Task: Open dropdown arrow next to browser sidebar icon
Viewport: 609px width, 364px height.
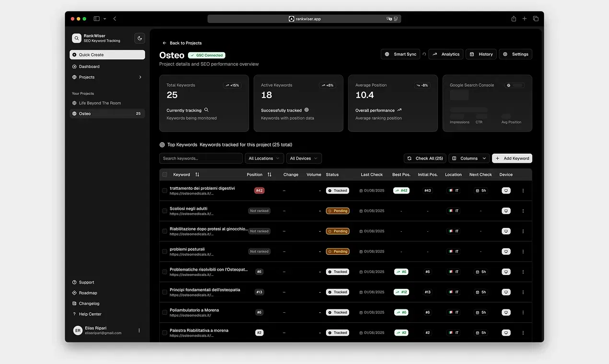Action: (105, 19)
